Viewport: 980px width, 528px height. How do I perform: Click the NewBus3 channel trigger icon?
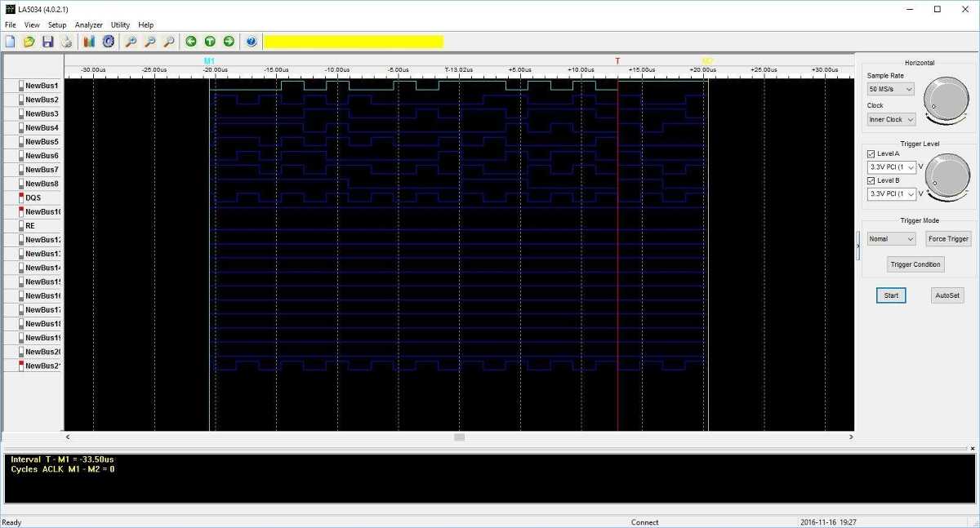(21, 113)
